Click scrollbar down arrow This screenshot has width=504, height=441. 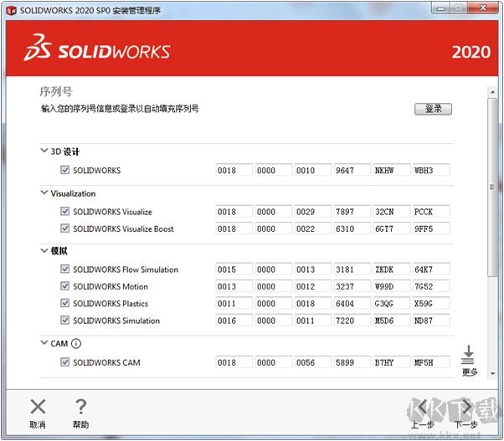pyautogui.click(x=492, y=373)
